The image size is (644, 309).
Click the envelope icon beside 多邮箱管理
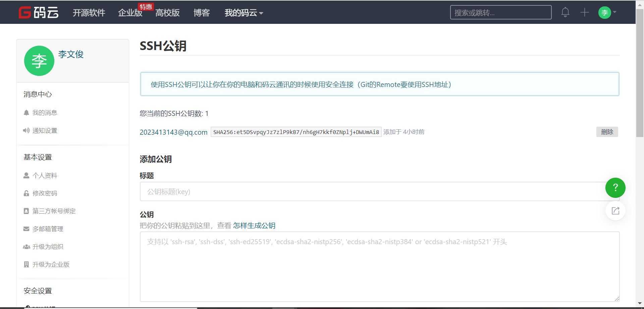click(x=26, y=229)
